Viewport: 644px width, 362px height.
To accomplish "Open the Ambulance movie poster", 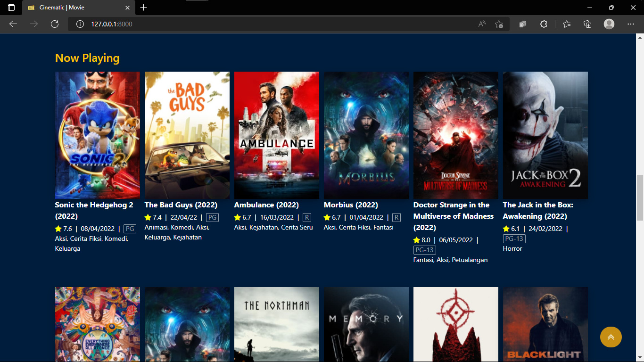I will click(x=277, y=135).
